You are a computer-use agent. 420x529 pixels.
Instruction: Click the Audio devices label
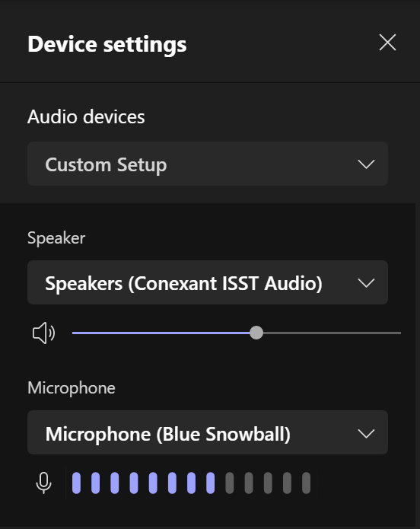[86, 117]
